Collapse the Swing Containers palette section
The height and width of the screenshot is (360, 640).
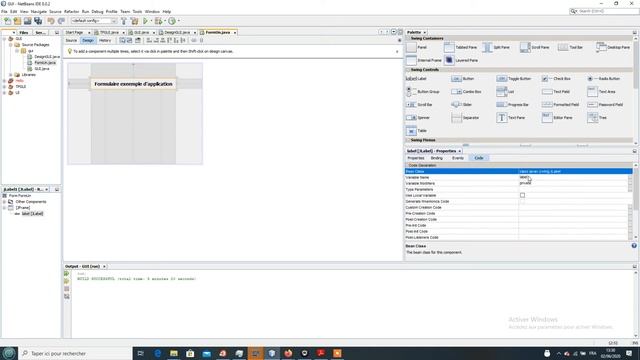click(408, 38)
